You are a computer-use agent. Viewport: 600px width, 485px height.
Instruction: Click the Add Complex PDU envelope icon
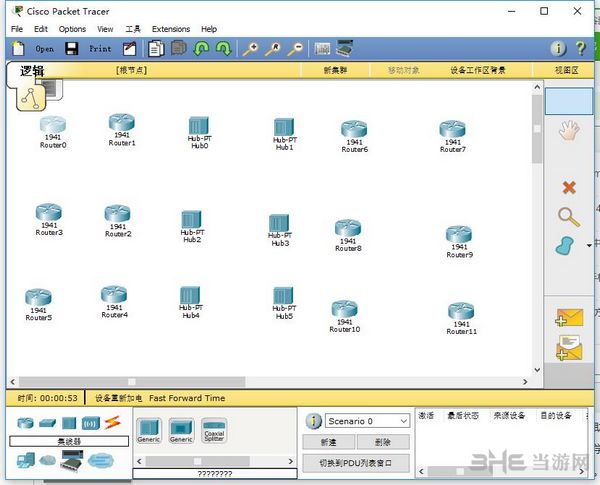click(x=569, y=348)
